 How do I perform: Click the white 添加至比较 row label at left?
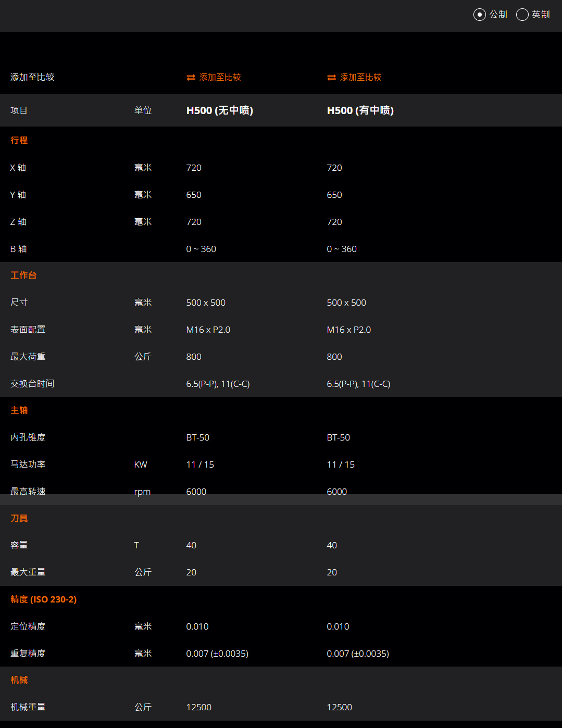(32, 77)
